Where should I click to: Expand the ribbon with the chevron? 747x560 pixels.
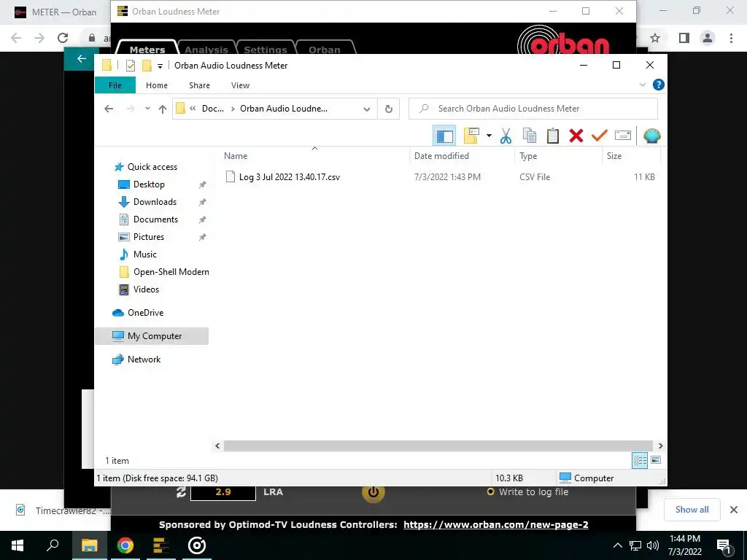pyautogui.click(x=642, y=85)
